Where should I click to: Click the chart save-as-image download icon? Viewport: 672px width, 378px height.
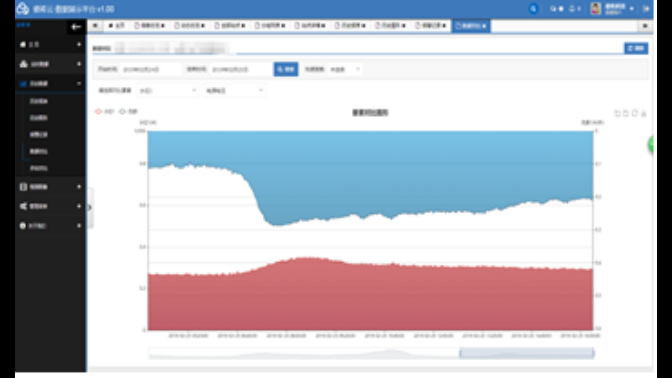643,113
